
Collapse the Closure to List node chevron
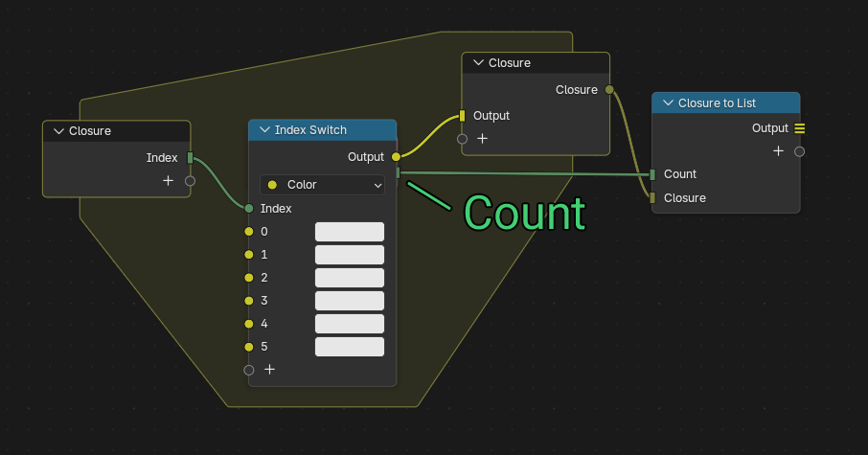pyautogui.click(x=668, y=102)
